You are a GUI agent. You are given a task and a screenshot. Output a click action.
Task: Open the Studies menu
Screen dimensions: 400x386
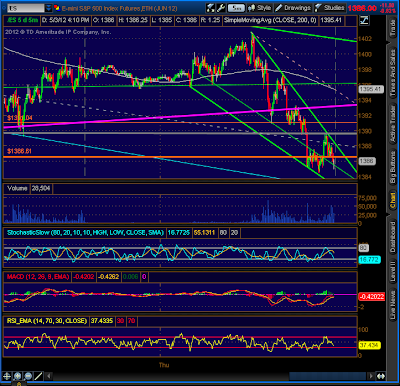[x=329, y=8]
